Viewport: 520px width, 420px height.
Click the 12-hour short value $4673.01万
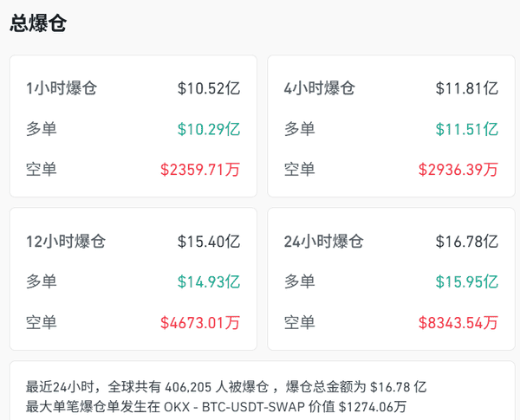point(200,323)
